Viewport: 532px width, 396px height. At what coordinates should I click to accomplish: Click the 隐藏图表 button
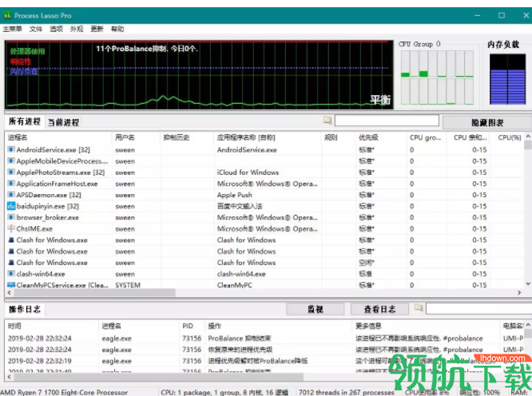click(487, 123)
